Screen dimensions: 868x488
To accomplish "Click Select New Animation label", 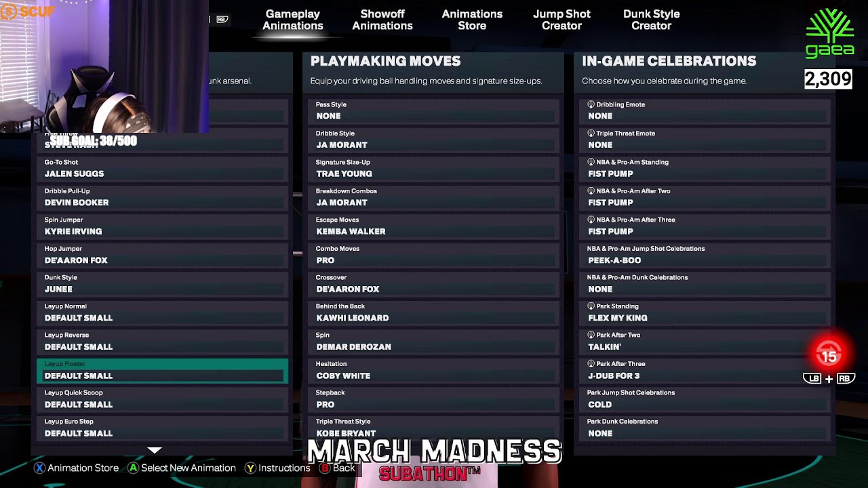I will coord(189,468).
